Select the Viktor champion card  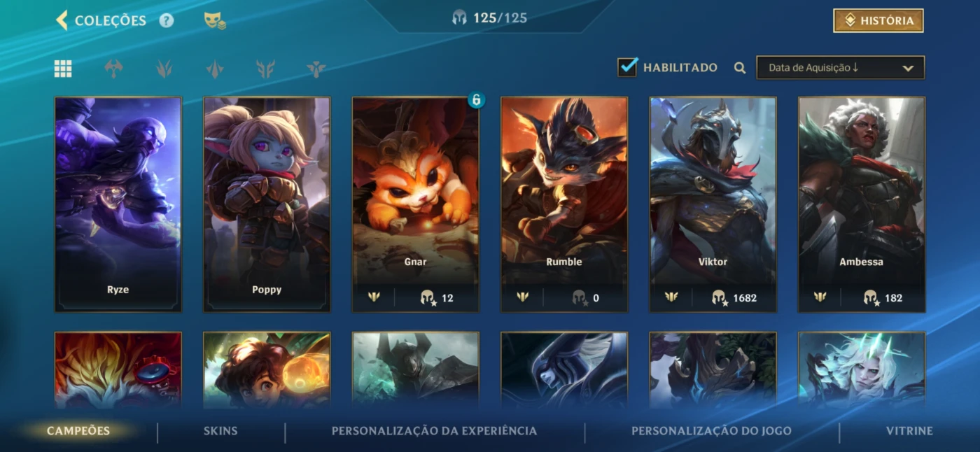click(713, 204)
